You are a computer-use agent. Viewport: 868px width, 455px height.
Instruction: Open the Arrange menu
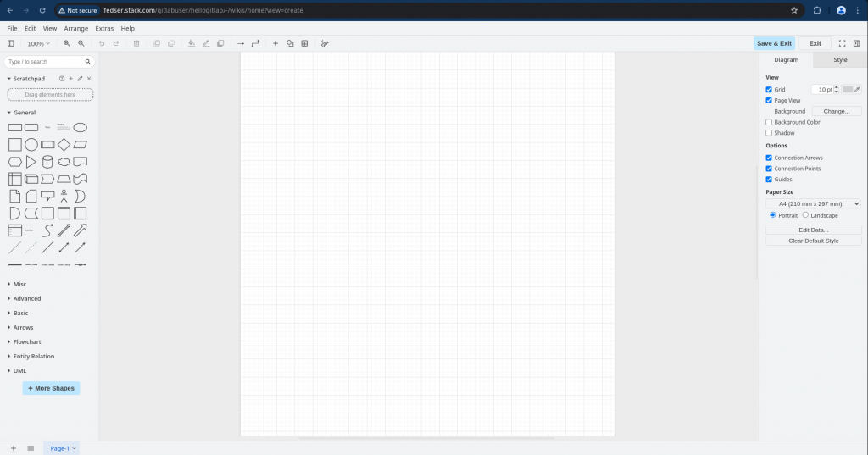[x=75, y=28]
